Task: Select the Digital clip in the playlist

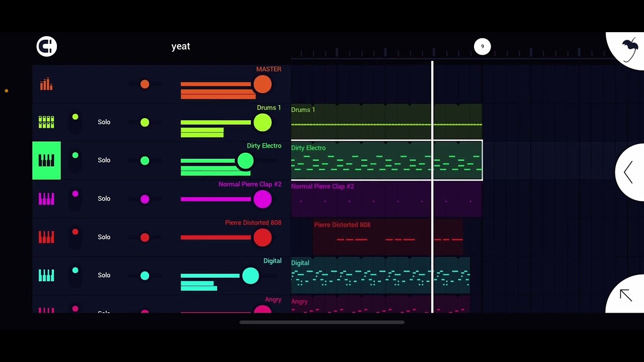Action: 380,276
